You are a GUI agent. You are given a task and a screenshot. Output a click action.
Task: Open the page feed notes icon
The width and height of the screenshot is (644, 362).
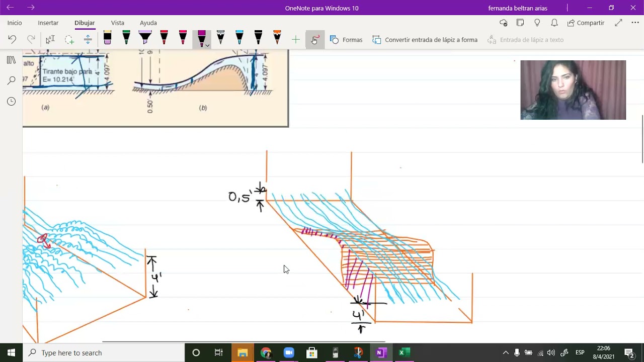tap(520, 23)
